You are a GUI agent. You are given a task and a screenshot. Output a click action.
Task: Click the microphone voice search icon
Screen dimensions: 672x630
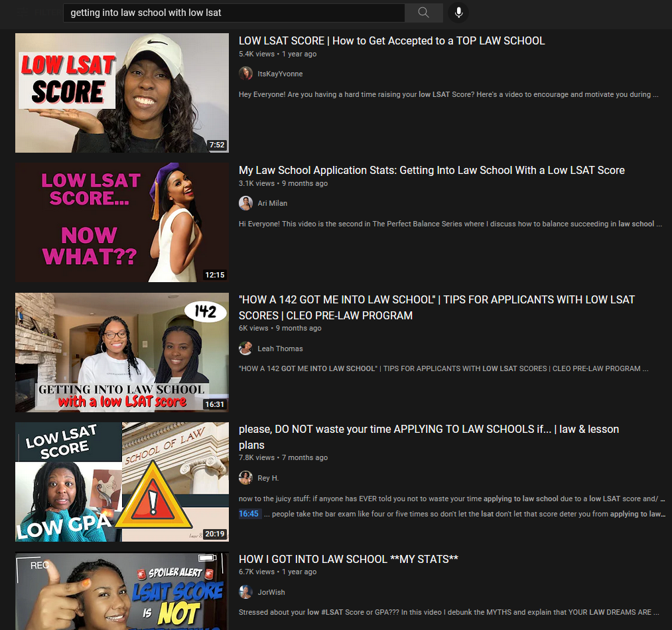coord(458,13)
